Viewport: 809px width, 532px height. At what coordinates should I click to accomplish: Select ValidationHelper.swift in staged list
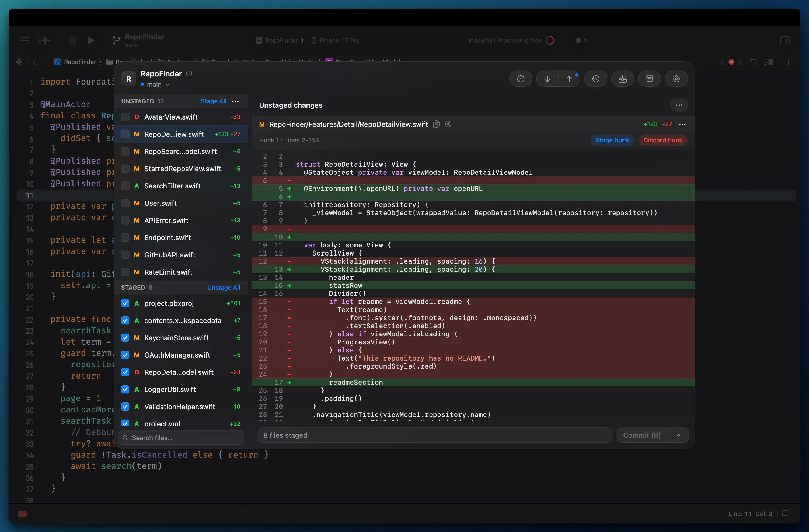coord(181,407)
